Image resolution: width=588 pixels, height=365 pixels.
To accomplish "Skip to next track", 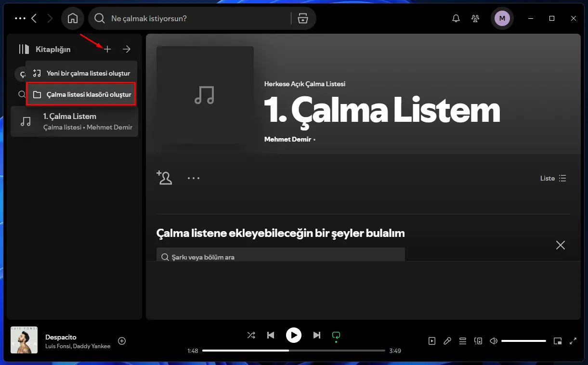I will [316, 335].
